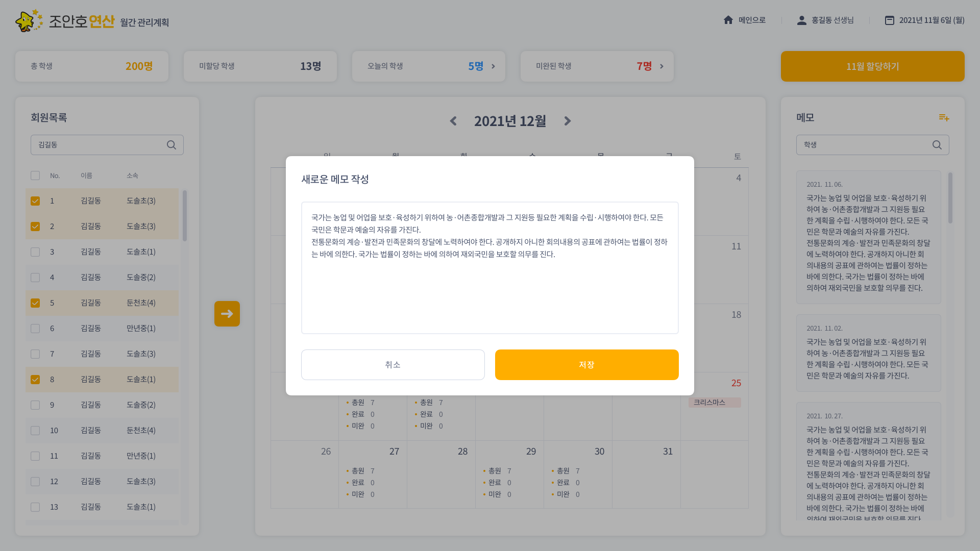Click the user profile icon for 홍길동 선생님
980x551 pixels.
[x=802, y=20]
